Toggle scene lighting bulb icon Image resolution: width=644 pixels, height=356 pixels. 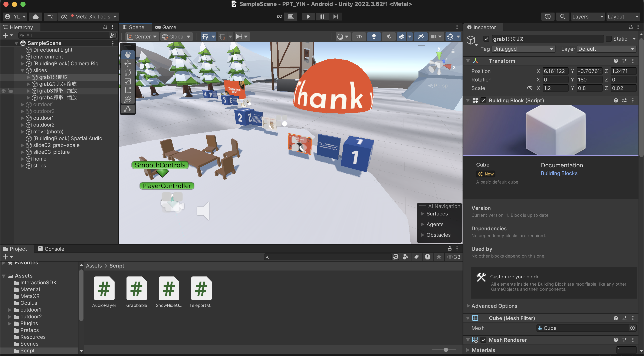click(x=374, y=37)
